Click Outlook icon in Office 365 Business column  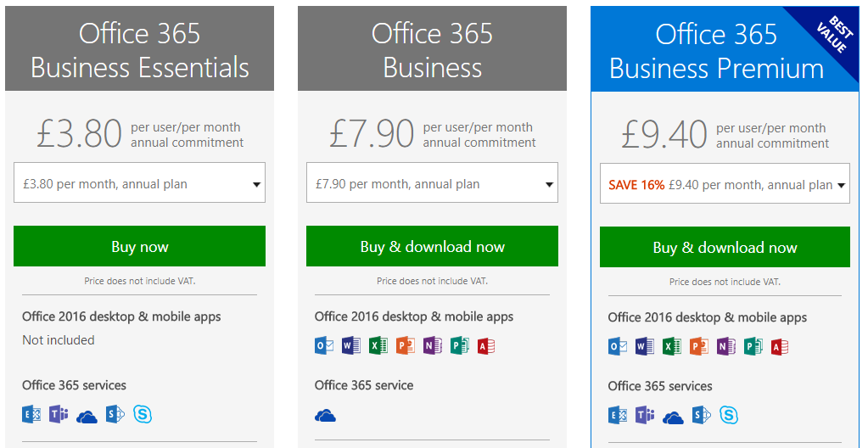pos(324,346)
